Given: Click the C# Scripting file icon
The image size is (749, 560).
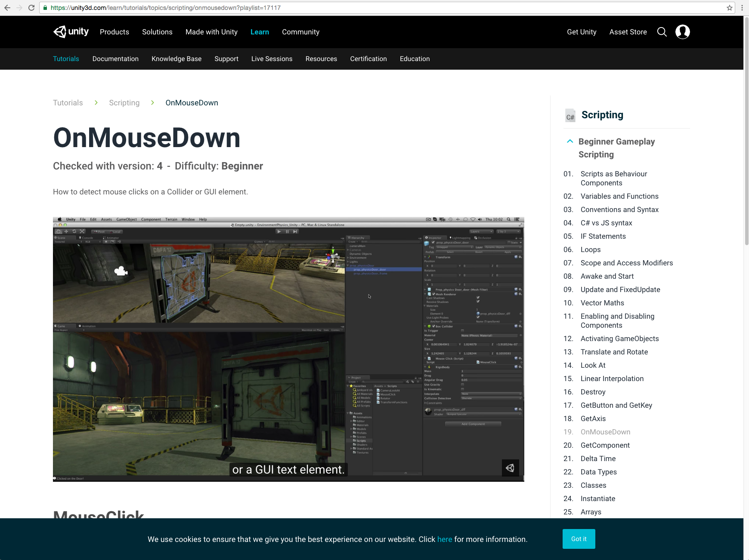Looking at the screenshot, I should (x=570, y=115).
